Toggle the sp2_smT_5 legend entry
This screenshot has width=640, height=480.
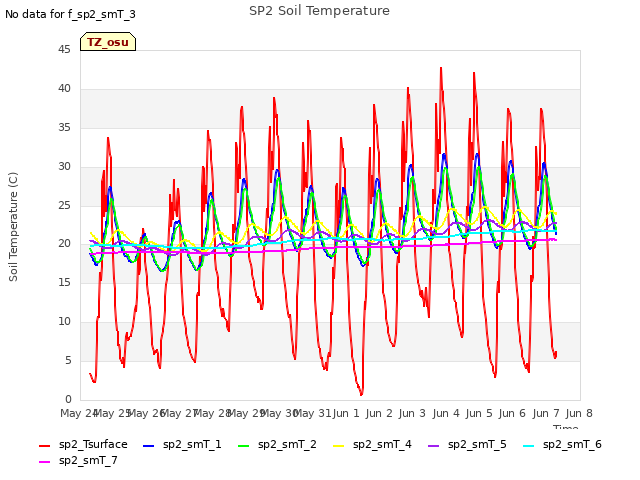[x=467, y=444]
